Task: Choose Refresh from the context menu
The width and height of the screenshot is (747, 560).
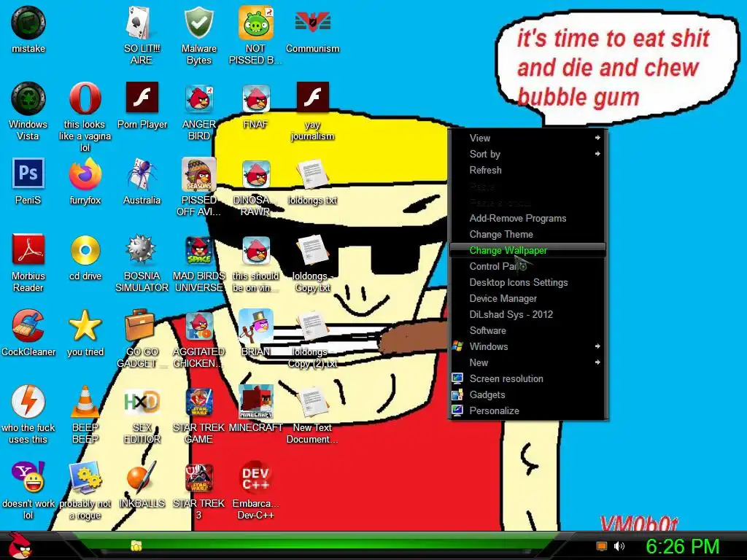Action: point(527,170)
